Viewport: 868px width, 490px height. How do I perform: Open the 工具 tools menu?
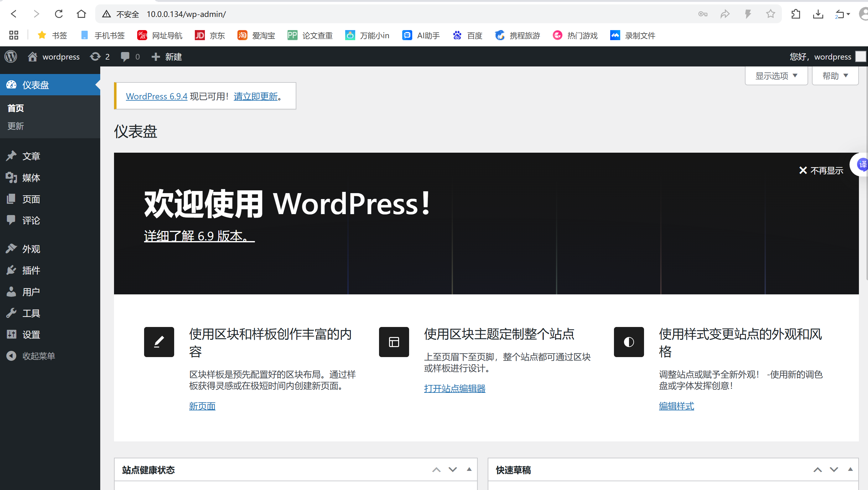(x=50, y=313)
